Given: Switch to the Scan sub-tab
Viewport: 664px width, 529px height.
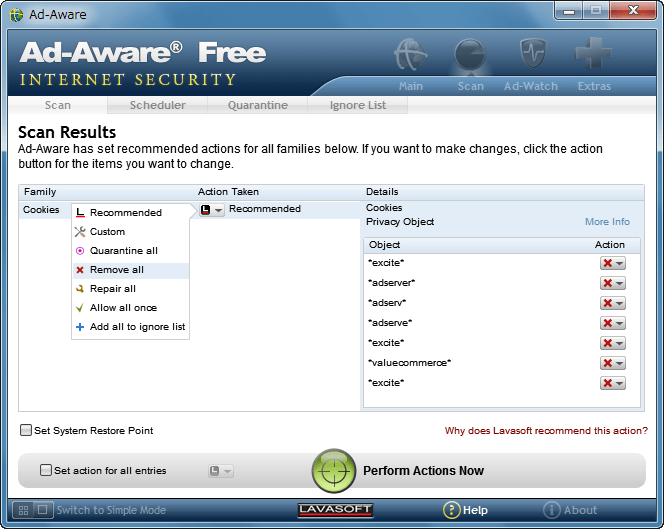Looking at the screenshot, I should point(58,105).
